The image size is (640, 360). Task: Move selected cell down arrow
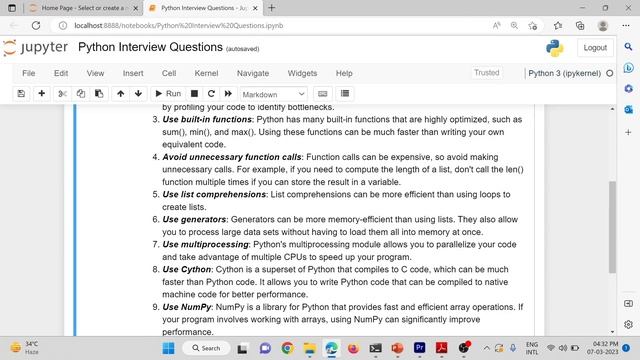pyautogui.click(x=138, y=94)
